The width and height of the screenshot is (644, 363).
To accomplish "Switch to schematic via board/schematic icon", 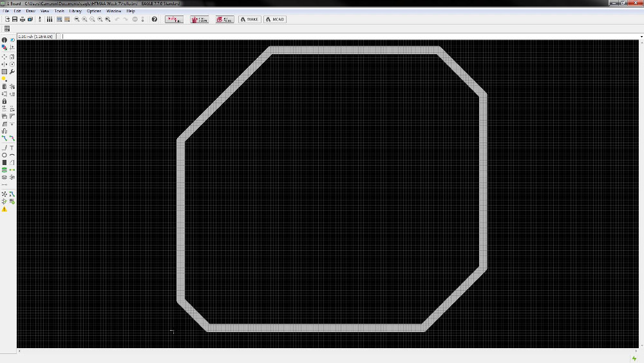I will (x=40, y=19).
